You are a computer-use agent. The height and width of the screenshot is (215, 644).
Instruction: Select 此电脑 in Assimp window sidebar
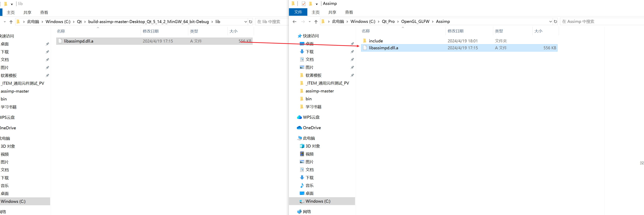[309, 138]
